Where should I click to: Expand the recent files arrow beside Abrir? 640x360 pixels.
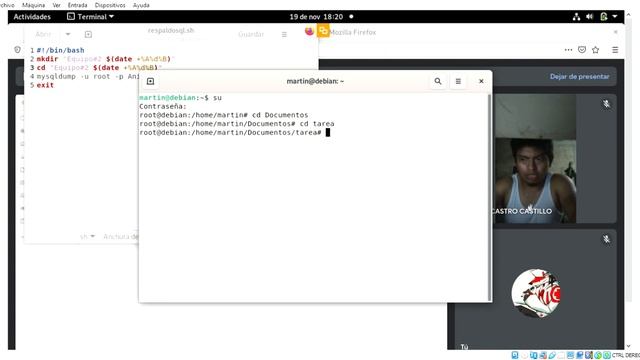click(x=68, y=34)
